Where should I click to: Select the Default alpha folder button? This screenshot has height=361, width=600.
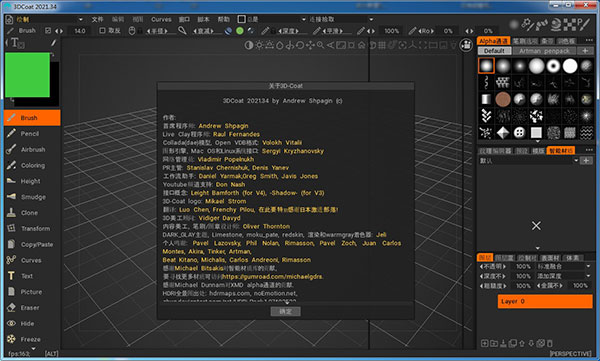(494, 51)
